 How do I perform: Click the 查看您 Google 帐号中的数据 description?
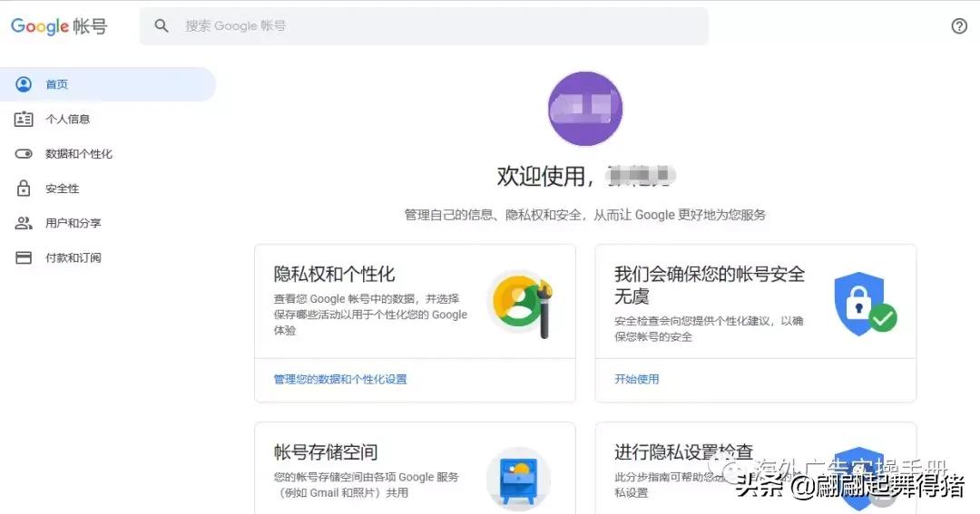[370, 315]
